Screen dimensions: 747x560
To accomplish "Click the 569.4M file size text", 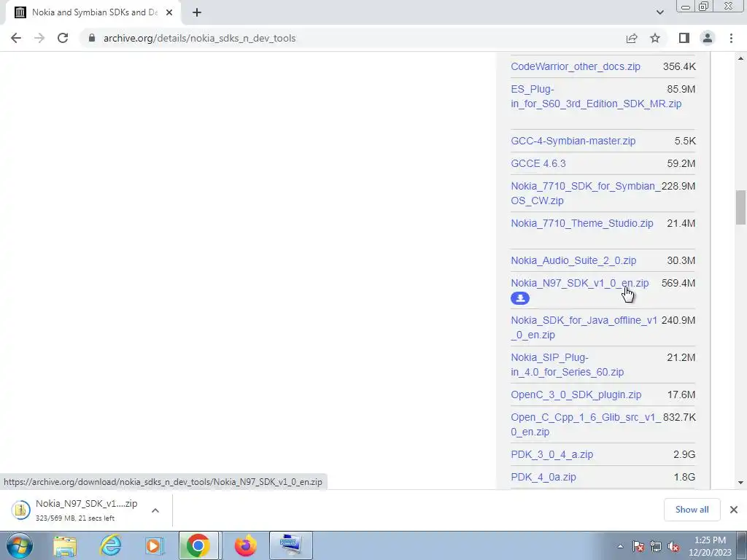I will click(678, 283).
